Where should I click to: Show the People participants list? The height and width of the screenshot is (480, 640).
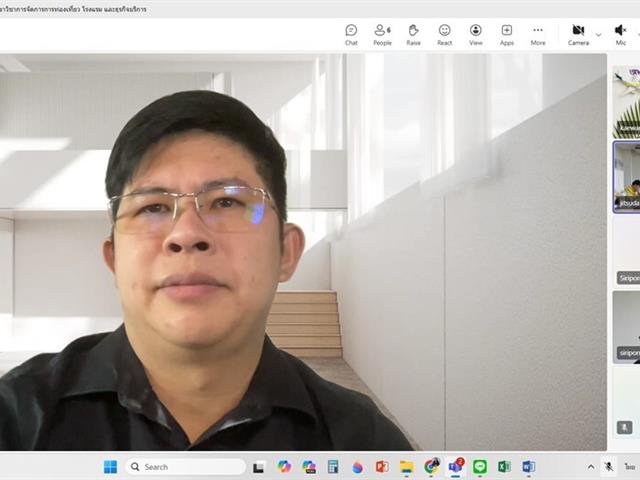tap(382, 35)
